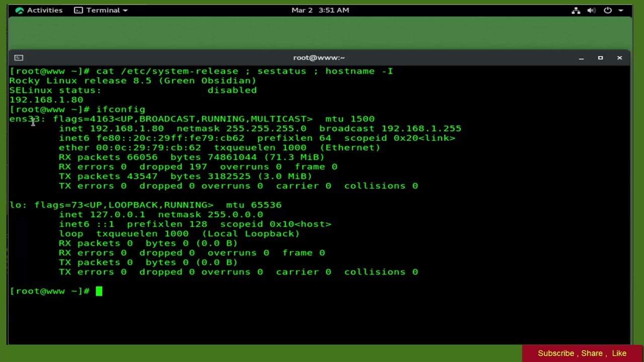Click the mtu 65536 value

(x=254, y=205)
